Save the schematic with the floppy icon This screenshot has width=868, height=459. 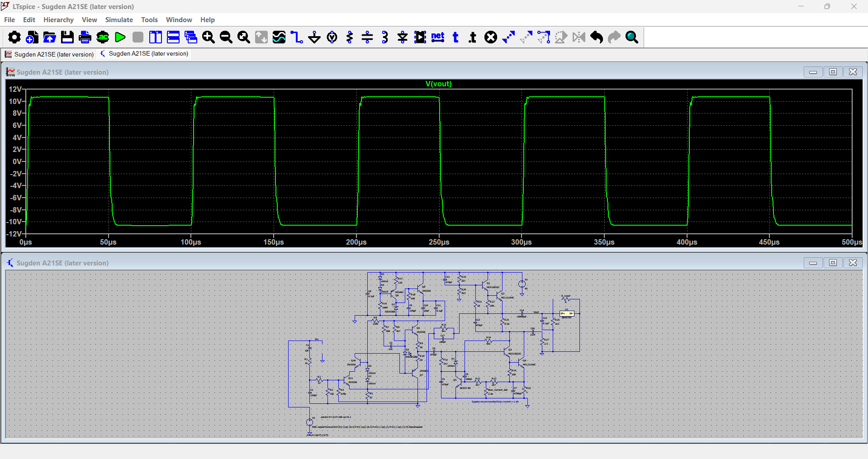(67, 37)
